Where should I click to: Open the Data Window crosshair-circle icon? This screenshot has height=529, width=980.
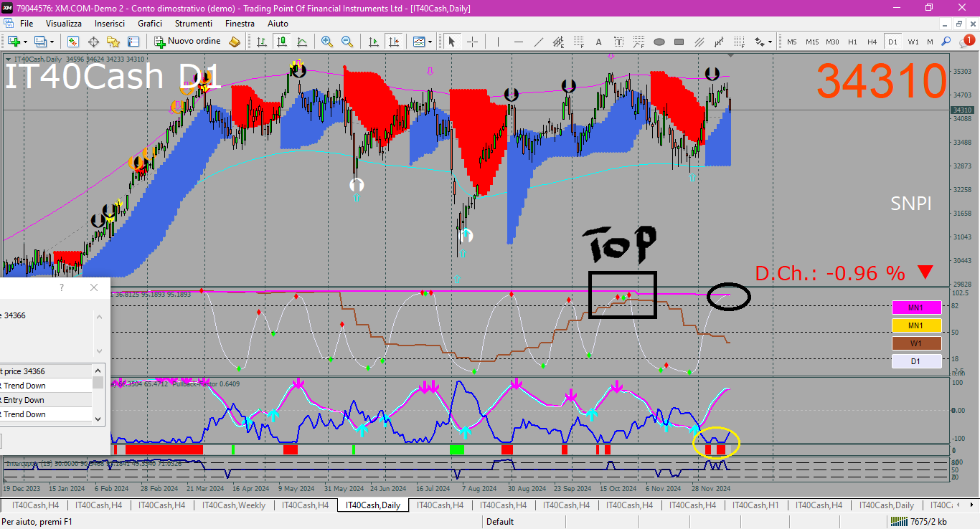pyautogui.click(x=93, y=42)
